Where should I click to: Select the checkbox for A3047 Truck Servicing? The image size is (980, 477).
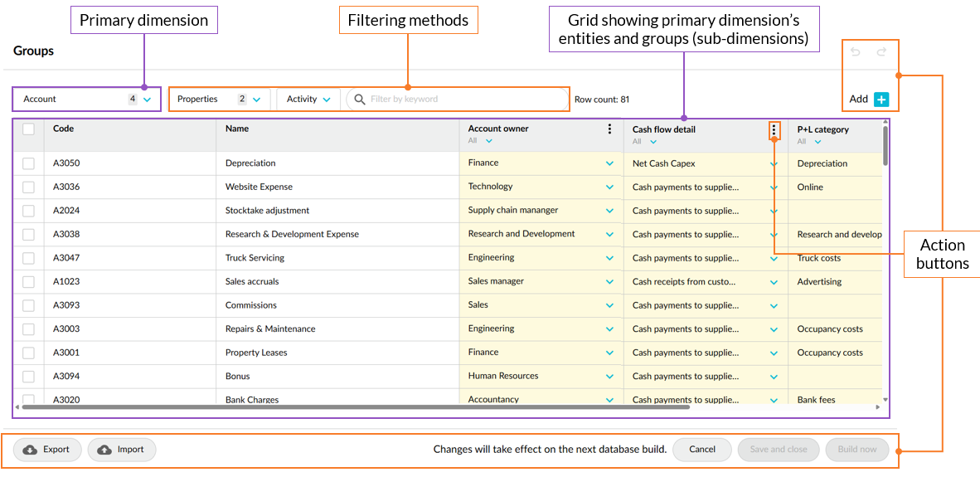click(x=29, y=258)
